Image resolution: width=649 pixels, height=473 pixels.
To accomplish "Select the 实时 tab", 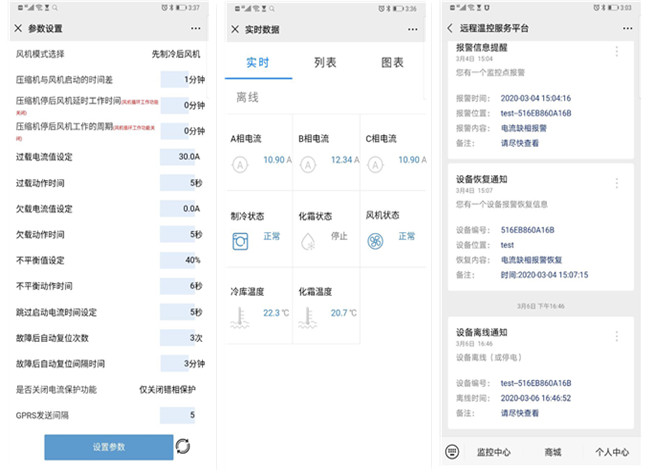I will (258, 62).
